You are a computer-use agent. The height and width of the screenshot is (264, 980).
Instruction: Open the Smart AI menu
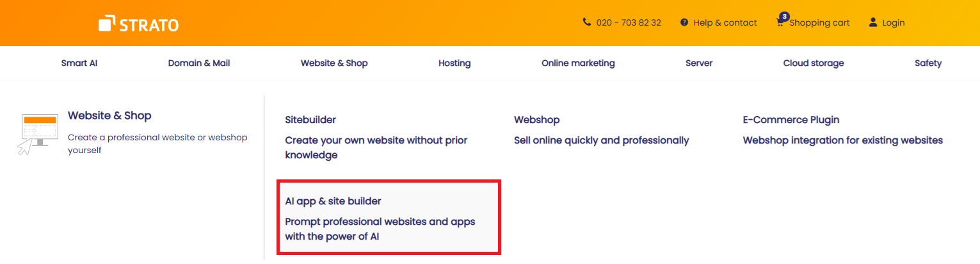click(x=79, y=63)
